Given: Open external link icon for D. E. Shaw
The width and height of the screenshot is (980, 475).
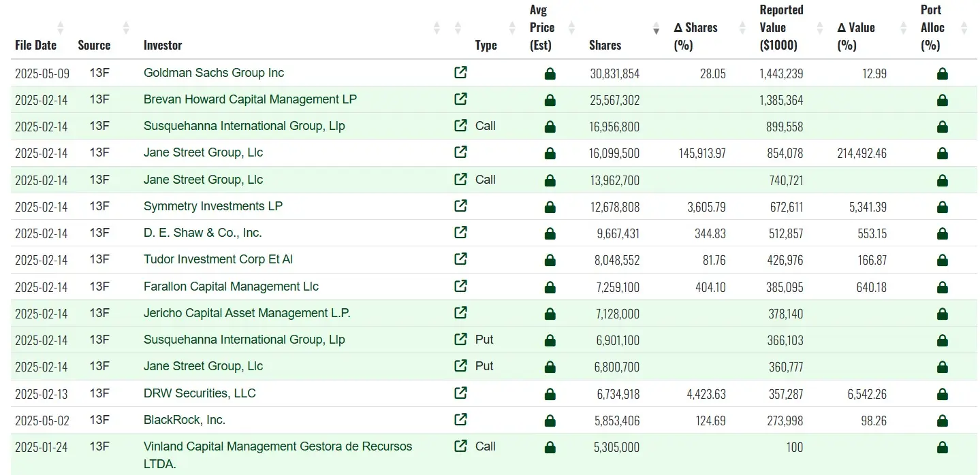Looking at the screenshot, I should click(x=460, y=233).
